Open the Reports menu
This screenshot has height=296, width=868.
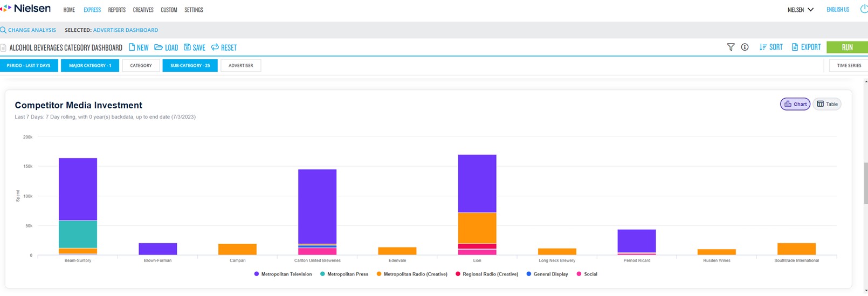click(x=116, y=10)
